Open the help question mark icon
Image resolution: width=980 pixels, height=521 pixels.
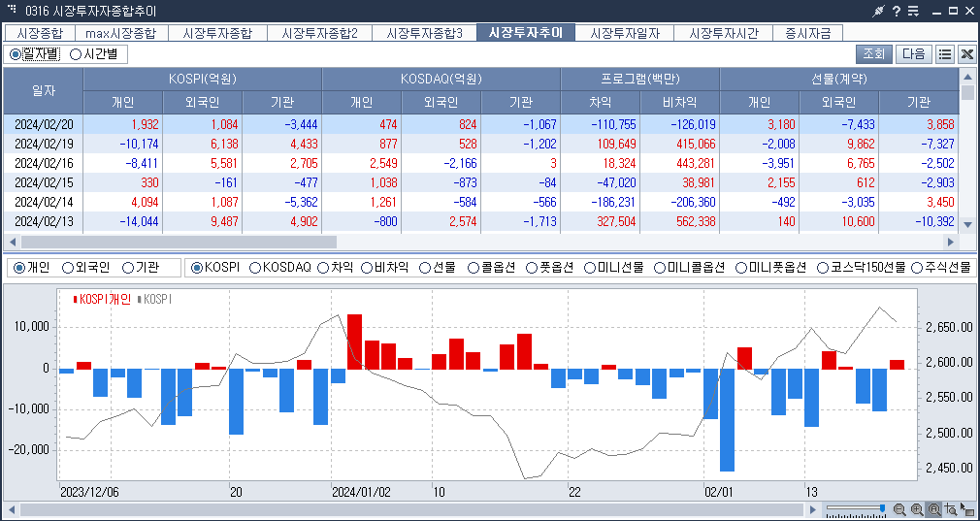pos(897,11)
